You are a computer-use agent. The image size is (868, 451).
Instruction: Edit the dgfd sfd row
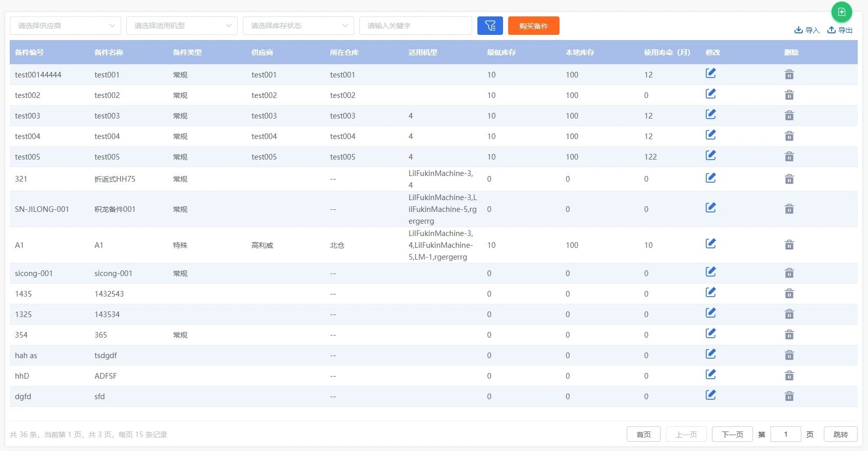point(710,395)
